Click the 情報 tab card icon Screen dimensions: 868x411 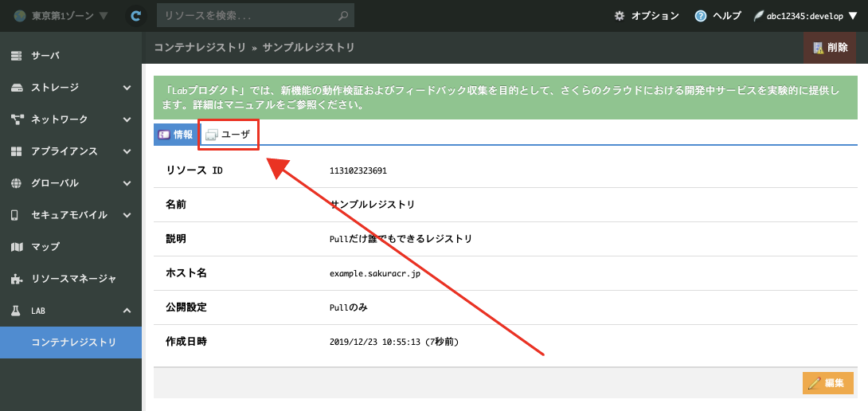click(x=164, y=135)
